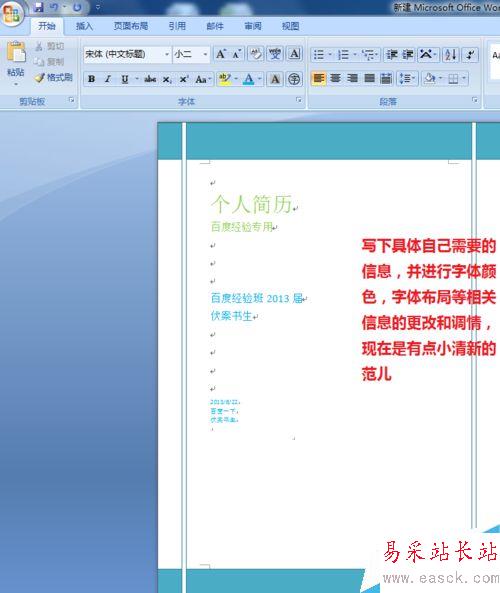Screen dimensions: 500x593
Task: Open the phonetic guide 文 icon
Action: [x=275, y=54]
